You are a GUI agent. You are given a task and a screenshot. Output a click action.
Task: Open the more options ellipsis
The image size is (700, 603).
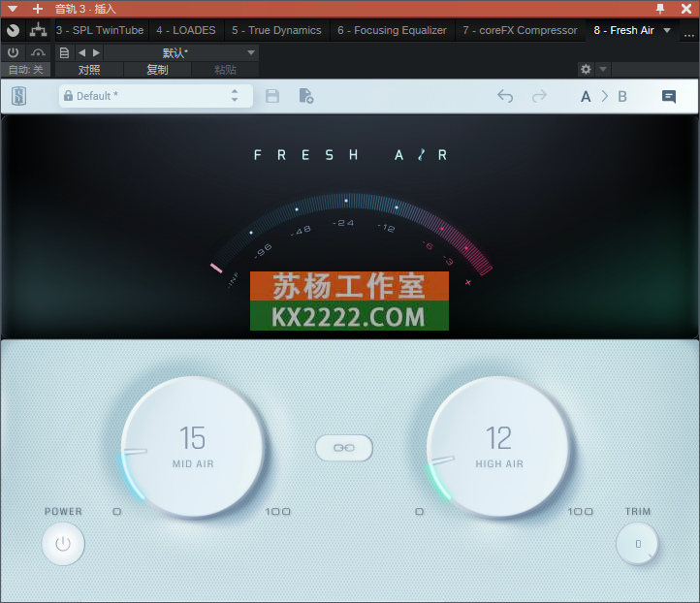[x=688, y=33]
